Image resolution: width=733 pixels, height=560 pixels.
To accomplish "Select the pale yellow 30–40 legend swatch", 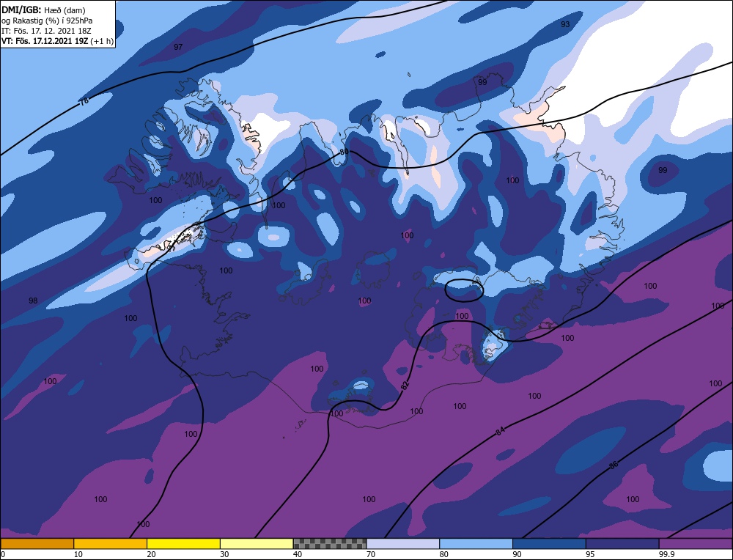I will coord(257,543).
